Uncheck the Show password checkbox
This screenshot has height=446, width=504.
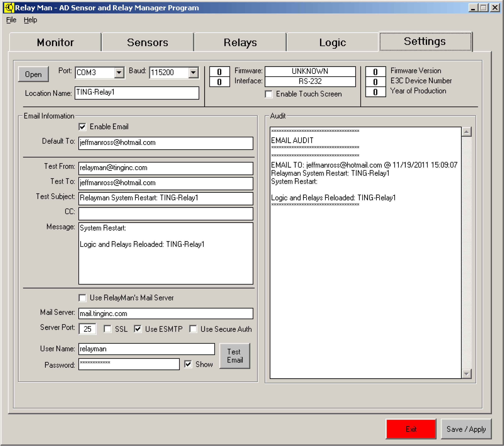(188, 364)
